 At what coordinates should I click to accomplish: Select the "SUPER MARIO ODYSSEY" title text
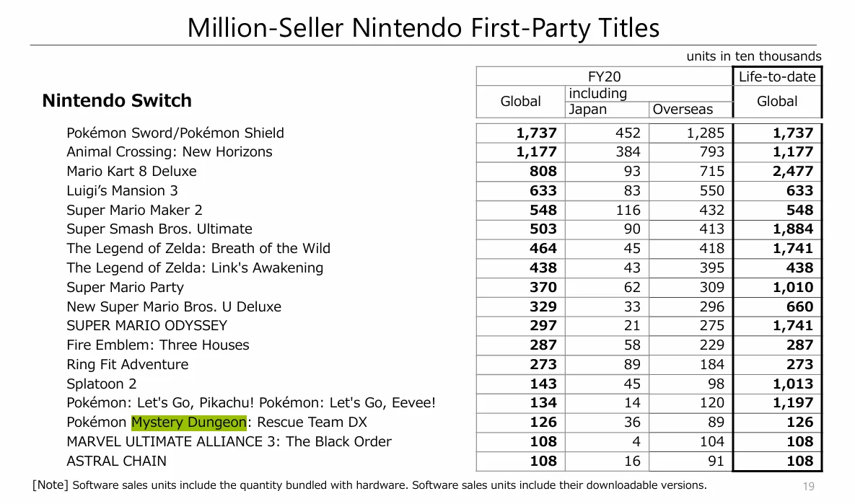tap(146, 326)
